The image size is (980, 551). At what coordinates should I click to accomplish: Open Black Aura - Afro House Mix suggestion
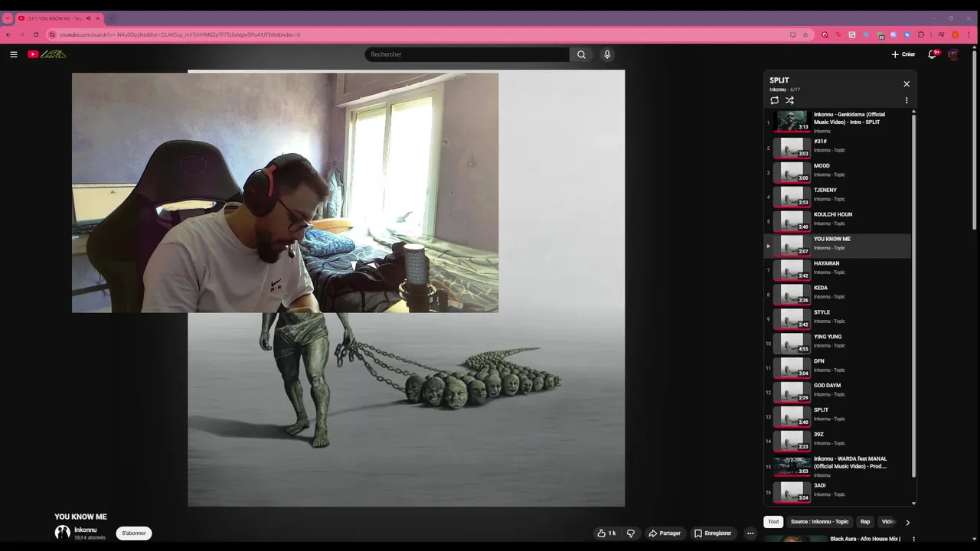pos(865,539)
